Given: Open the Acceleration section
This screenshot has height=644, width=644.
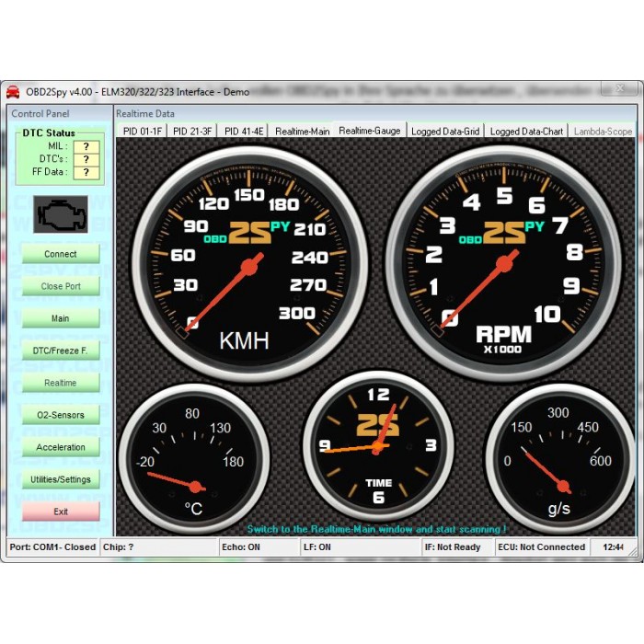Looking at the screenshot, I should [60, 447].
